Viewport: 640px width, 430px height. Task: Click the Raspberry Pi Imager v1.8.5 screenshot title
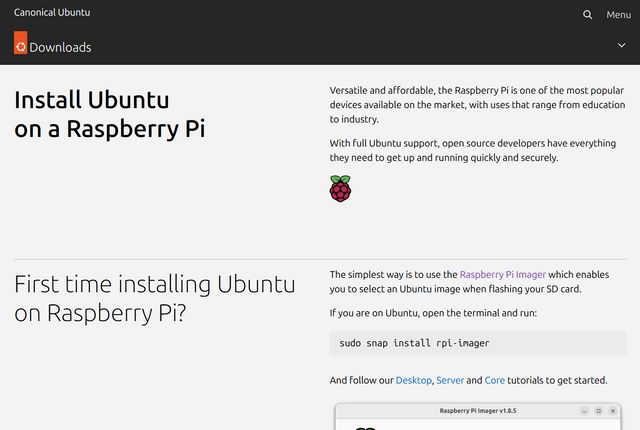click(478, 411)
